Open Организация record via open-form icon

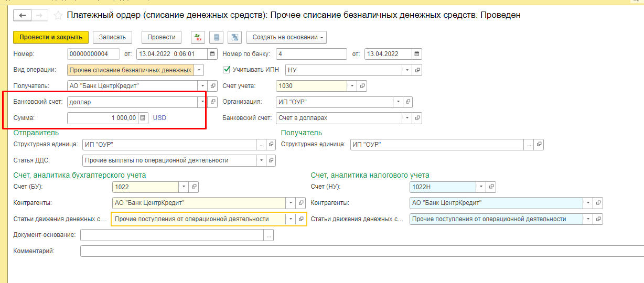click(x=409, y=102)
